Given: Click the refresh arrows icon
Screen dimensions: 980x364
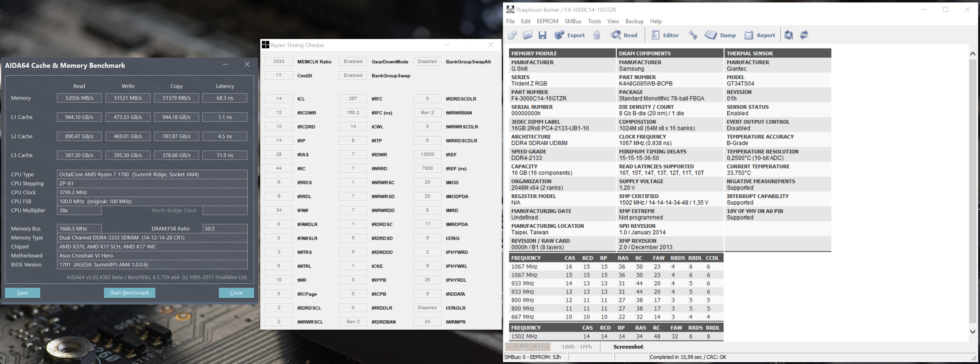Looking at the screenshot, I should 804,35.
